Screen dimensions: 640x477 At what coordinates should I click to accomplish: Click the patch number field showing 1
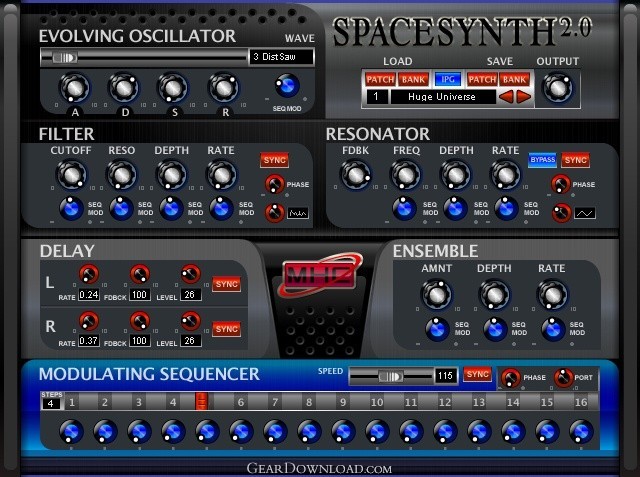(x=376, y=97)
